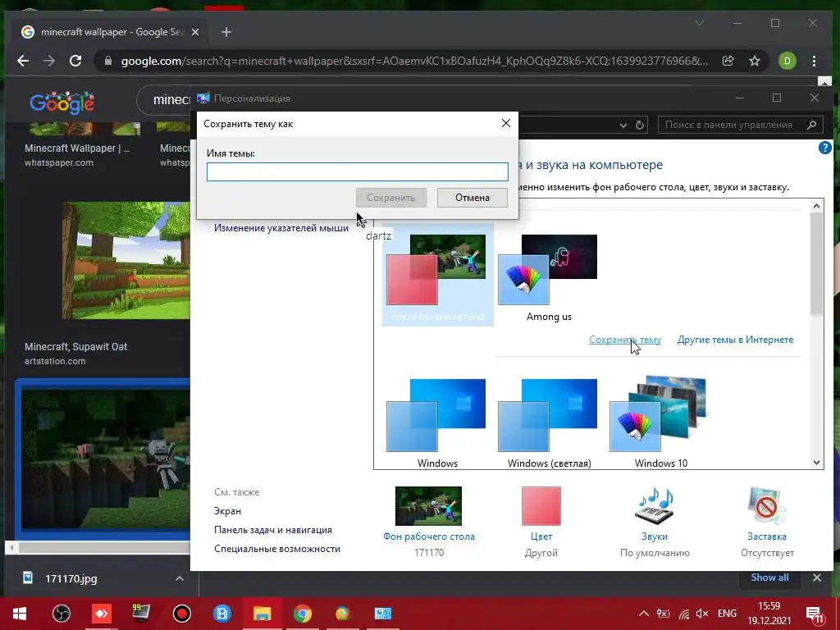Click the themes list scroll-down arrow
Viewport: 840px width, 630px height.
816,463
